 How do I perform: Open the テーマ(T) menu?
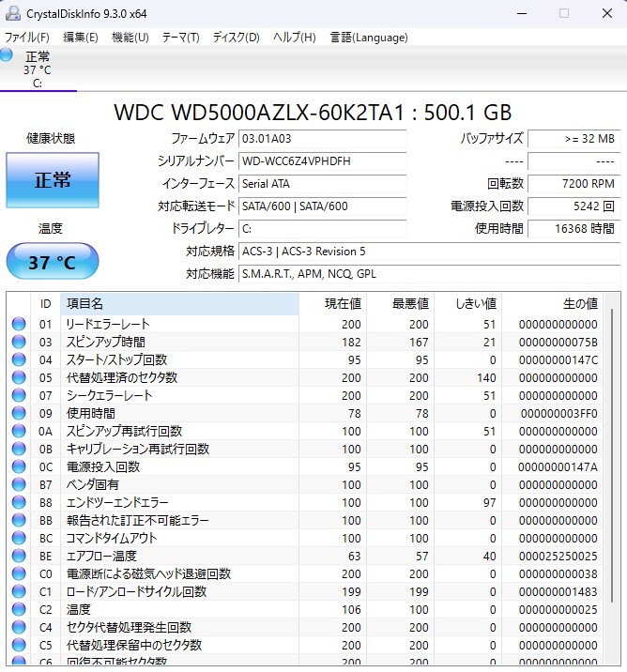click(181, 38)
